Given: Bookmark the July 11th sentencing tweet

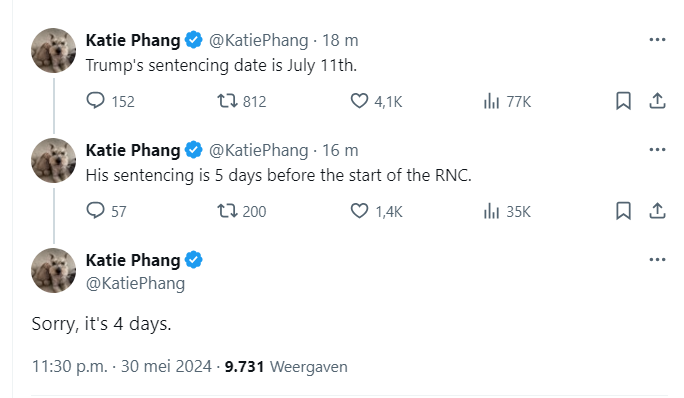Looking at the screenshot, I should click(623, 101).
